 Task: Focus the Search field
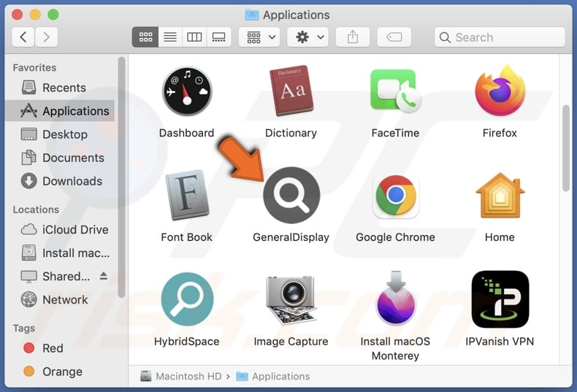pyautogui.click(x=500, y=36)
